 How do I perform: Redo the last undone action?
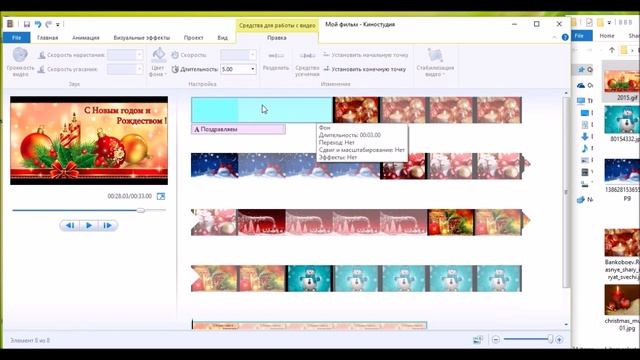pyautogui.click(x=49, y=24)
